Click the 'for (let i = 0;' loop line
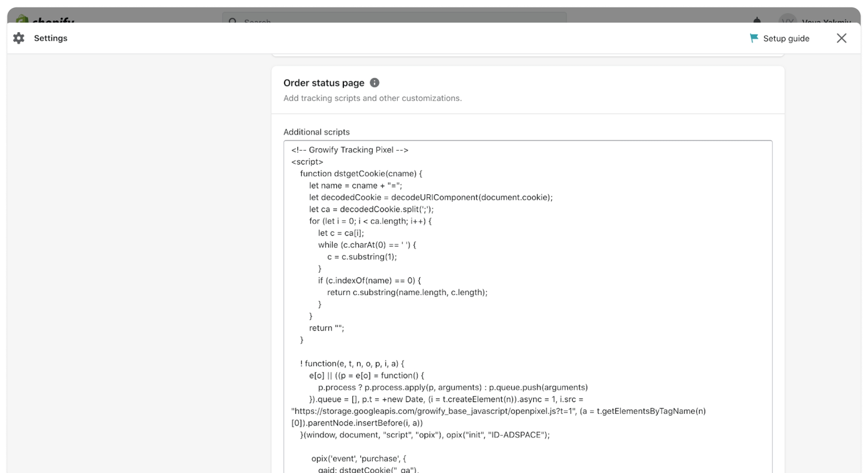 370,221
